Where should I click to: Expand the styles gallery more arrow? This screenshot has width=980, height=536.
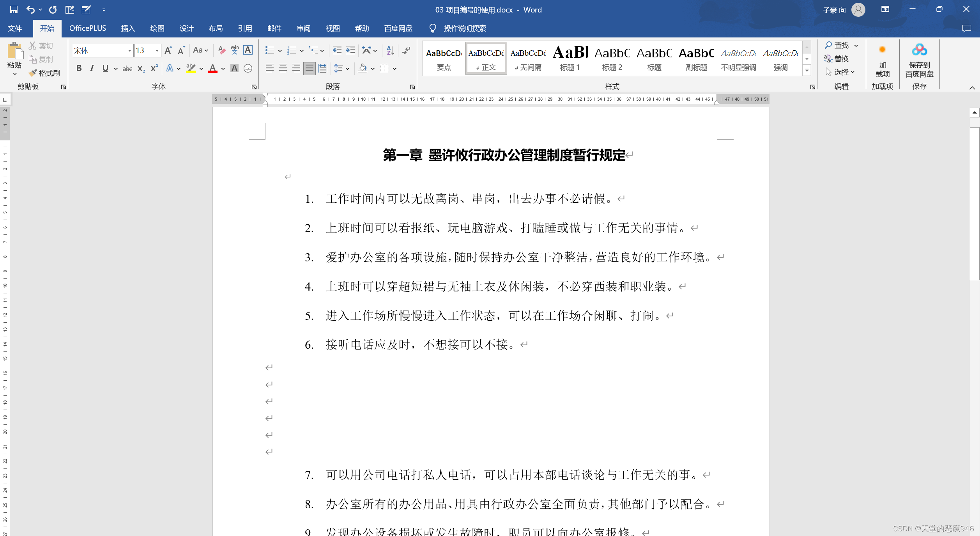(807, 71)
